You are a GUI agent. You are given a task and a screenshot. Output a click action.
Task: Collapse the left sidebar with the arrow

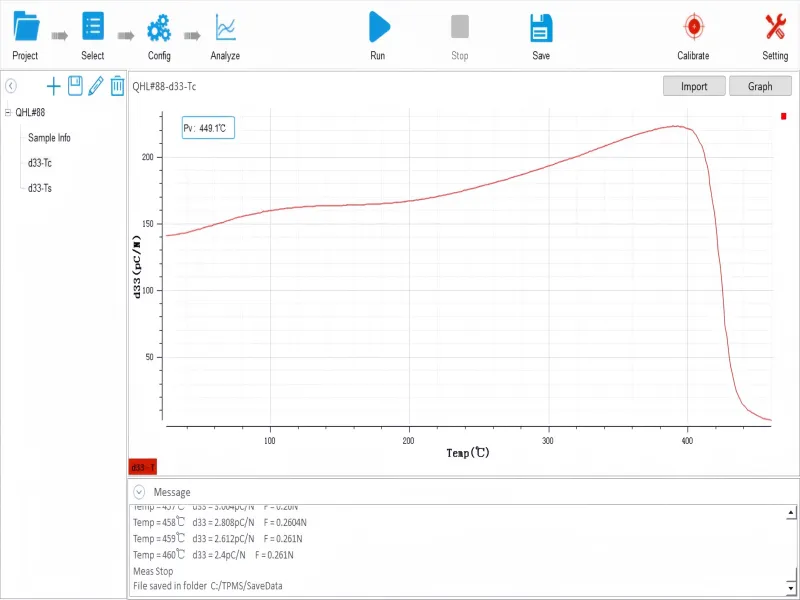point(11,86)
